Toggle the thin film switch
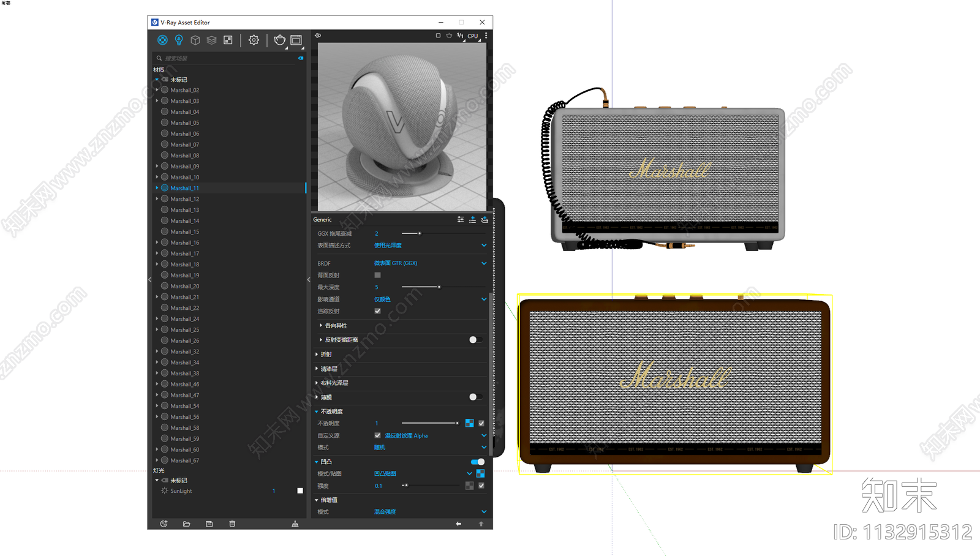 [x=476, y=397]
